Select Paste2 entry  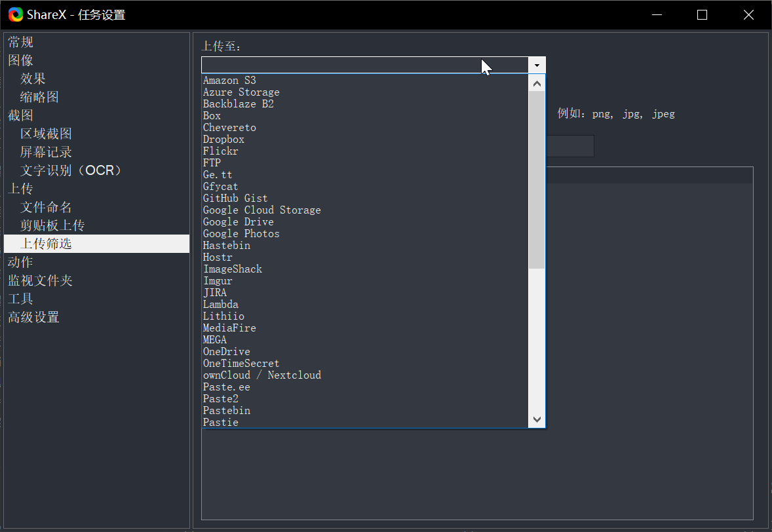coord(365,399)
